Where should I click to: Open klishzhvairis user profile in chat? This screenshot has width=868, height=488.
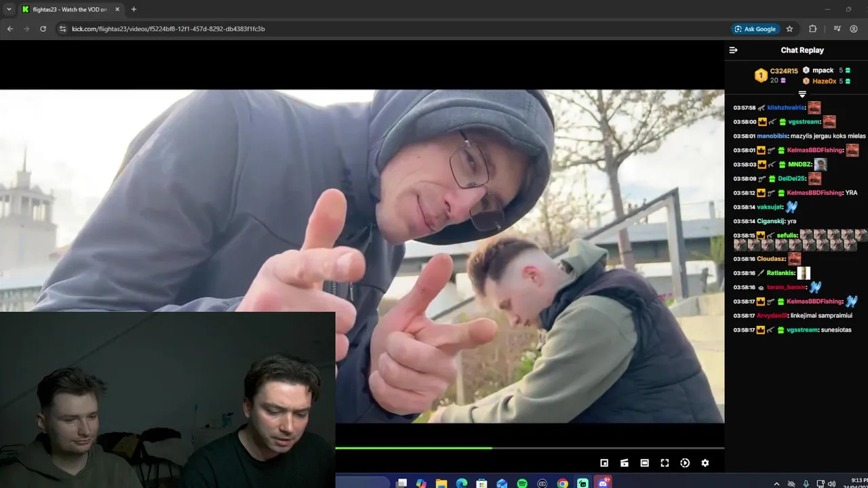[786, 108]
